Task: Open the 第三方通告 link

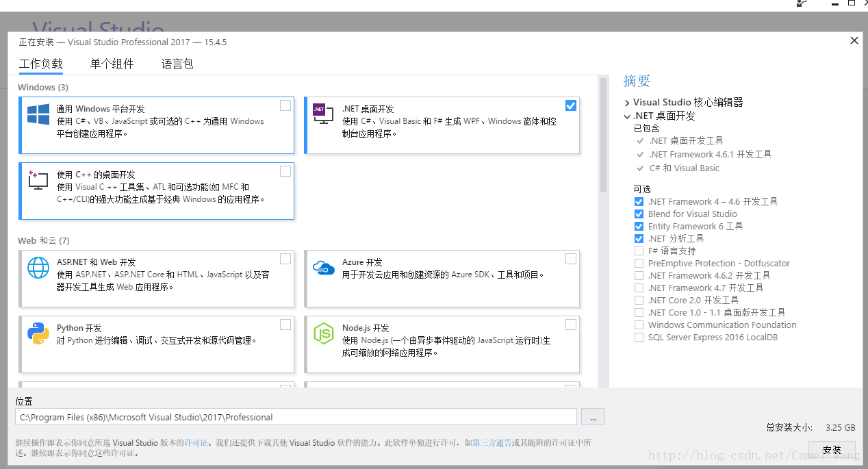Action: click(x=492, y=443)
